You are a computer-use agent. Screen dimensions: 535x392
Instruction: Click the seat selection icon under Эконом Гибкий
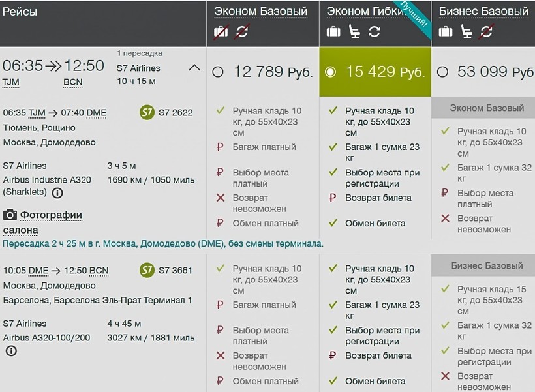point(354,31)
